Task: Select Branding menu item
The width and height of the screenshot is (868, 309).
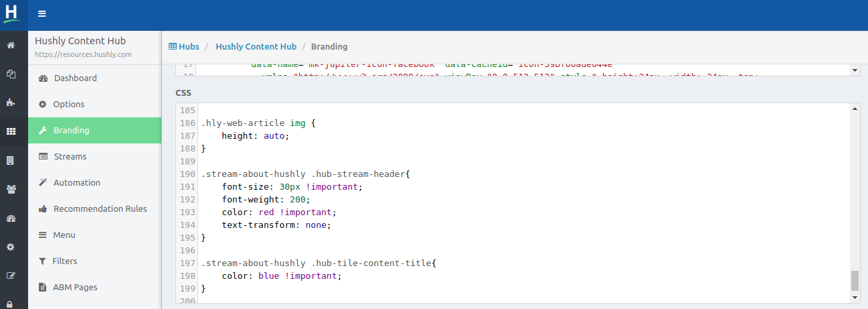Action: click(94, 131)
